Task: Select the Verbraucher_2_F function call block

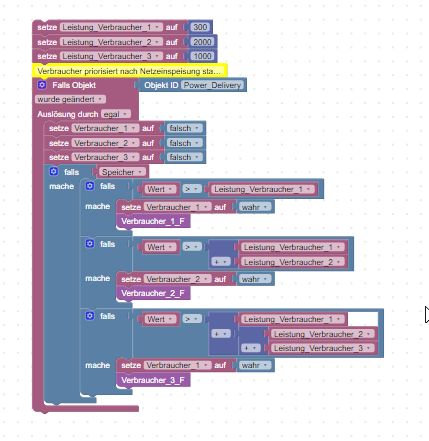Action: click(x=153, y=293)
